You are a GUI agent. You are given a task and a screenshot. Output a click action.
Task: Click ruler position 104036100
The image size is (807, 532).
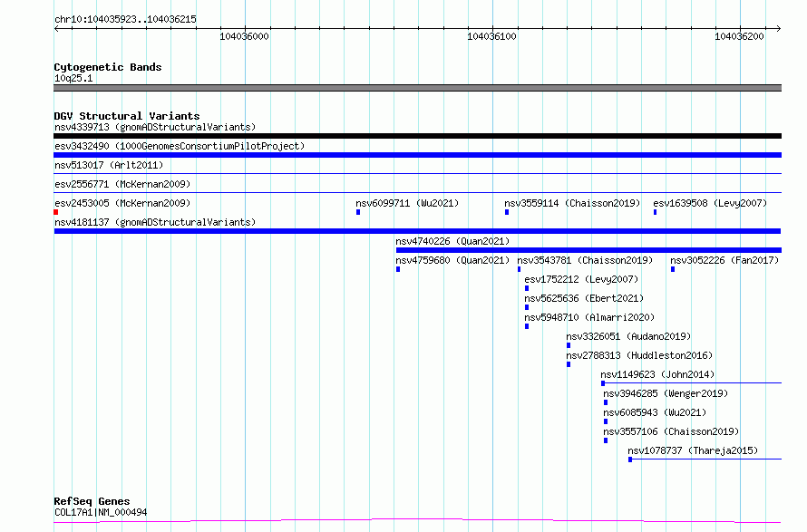tap(492, 36)
